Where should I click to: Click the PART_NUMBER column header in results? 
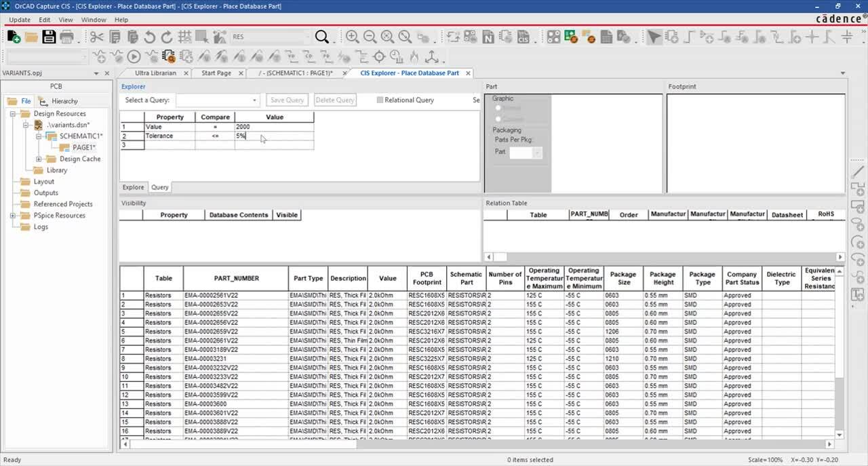tap(235, 278)
